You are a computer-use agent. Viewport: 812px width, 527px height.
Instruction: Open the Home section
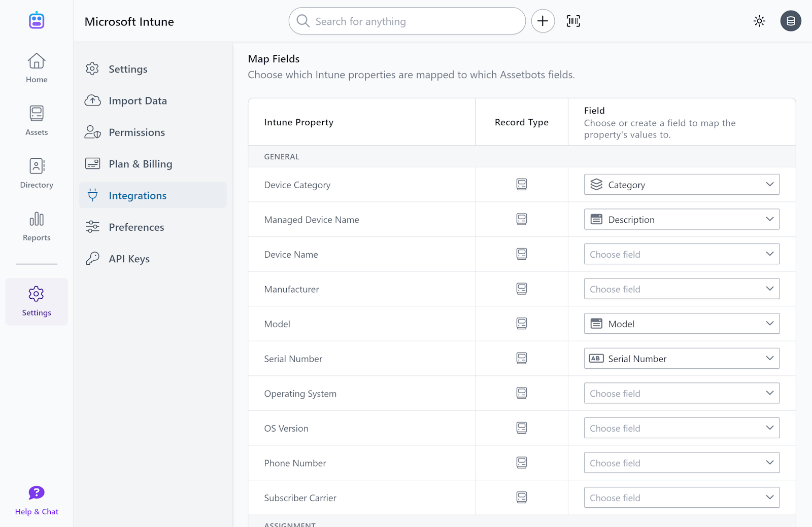point(37,68)
